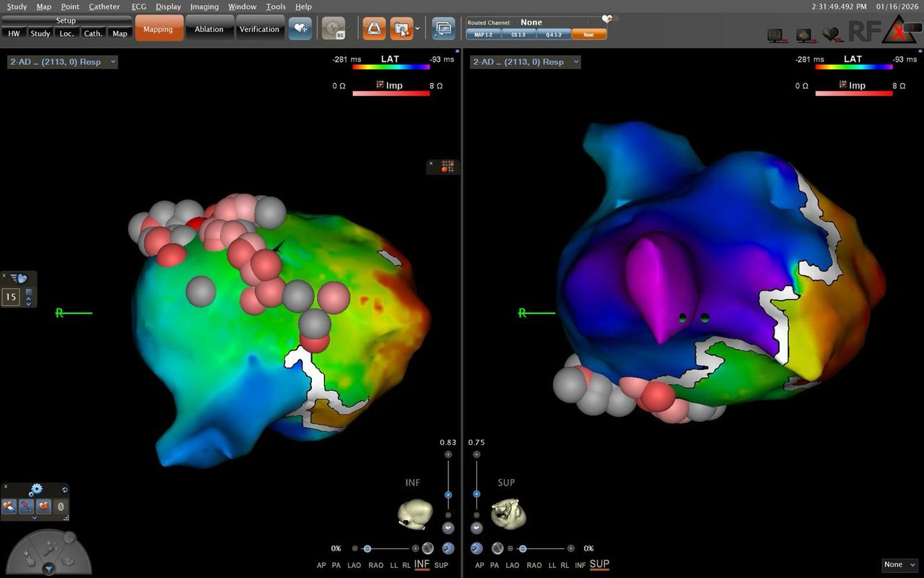Open the Imaging menu
Image resolution: width=924 pixels, height=578 pixels.
click(x=204, y=7)
